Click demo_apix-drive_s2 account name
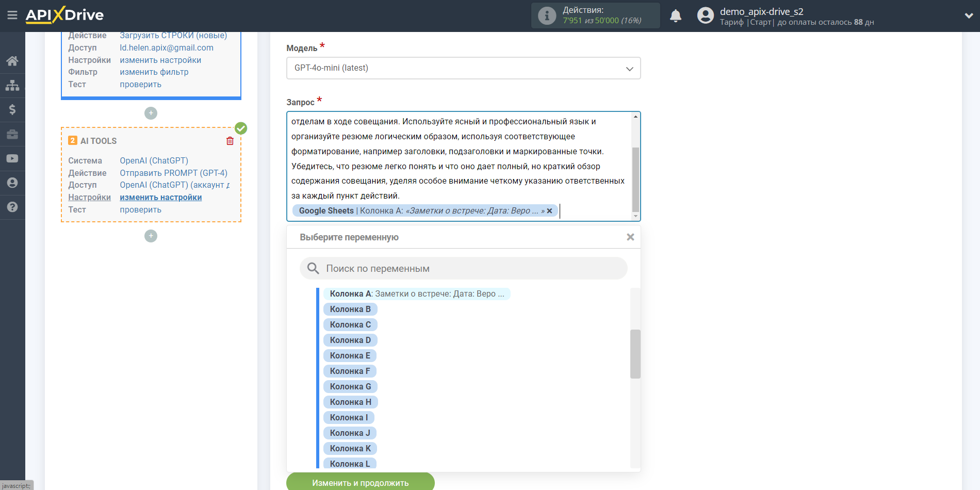This screenshot has height=490, width=980. [x=761, y=11]
